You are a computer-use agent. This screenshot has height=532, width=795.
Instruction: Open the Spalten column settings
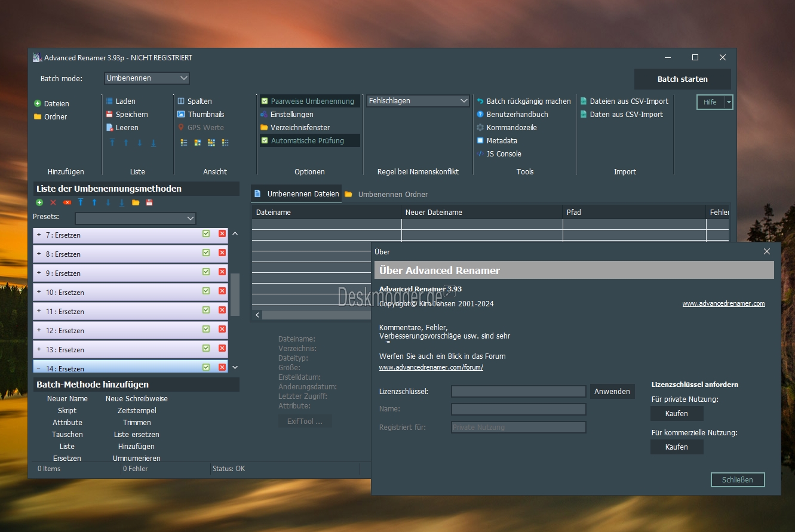click(181, 102)
